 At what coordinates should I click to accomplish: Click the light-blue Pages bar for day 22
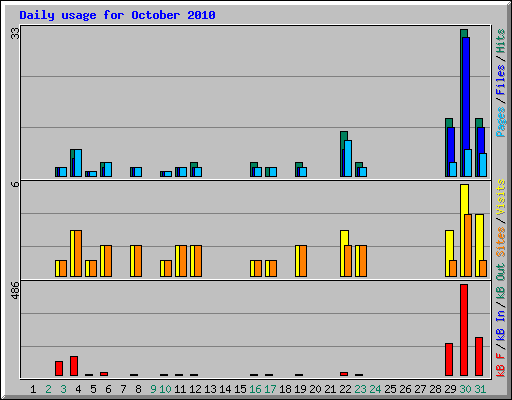[348, 158]
